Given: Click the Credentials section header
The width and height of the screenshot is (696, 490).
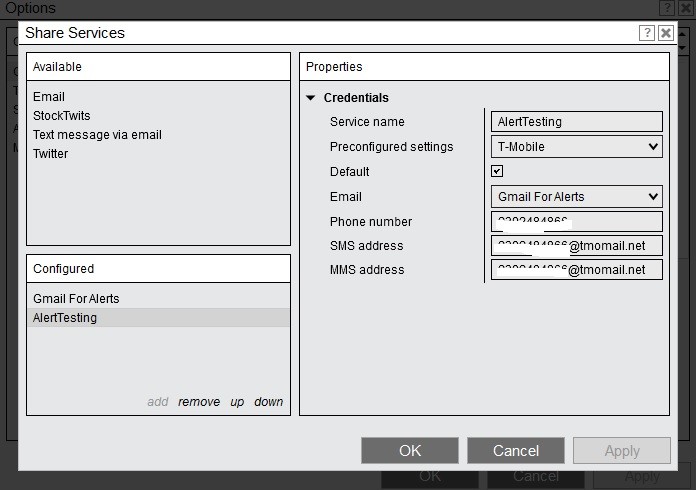Looking at the screenshot, I should [356, 98].
